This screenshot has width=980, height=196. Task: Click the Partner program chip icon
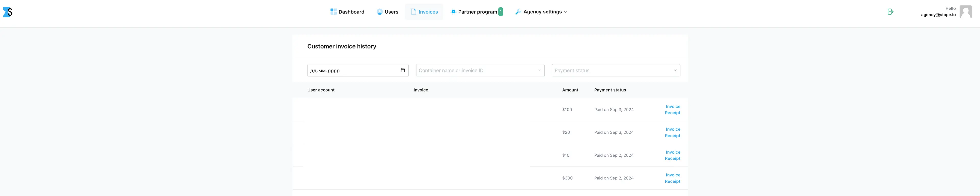tap(453, 12)
